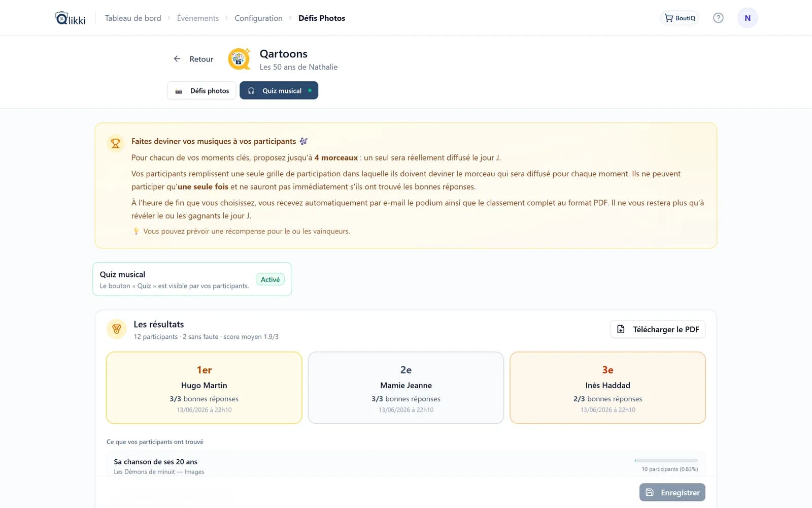
Task: Go back with the Retour arrow
Action: (193, 59)
